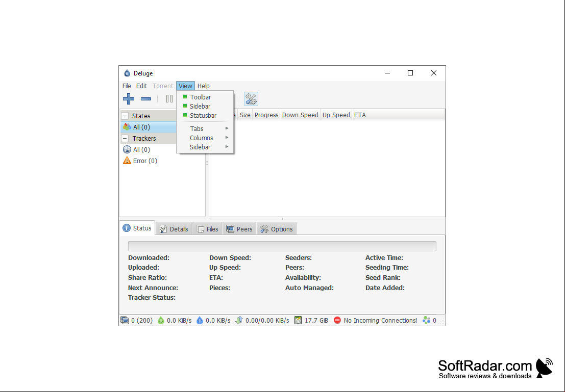Sort by Up Speed column header

tap(336, 115)
